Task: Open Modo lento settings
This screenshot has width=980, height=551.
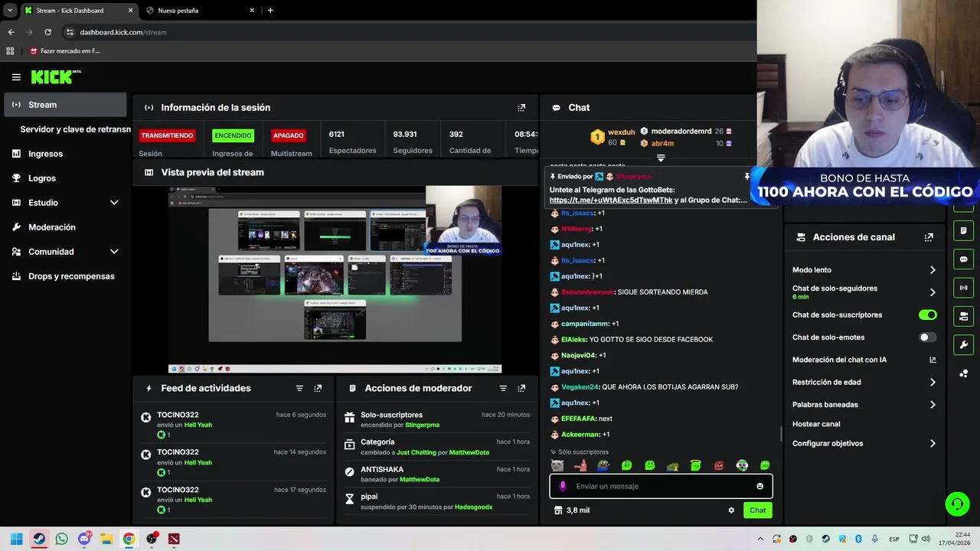Action: [864, 270]
